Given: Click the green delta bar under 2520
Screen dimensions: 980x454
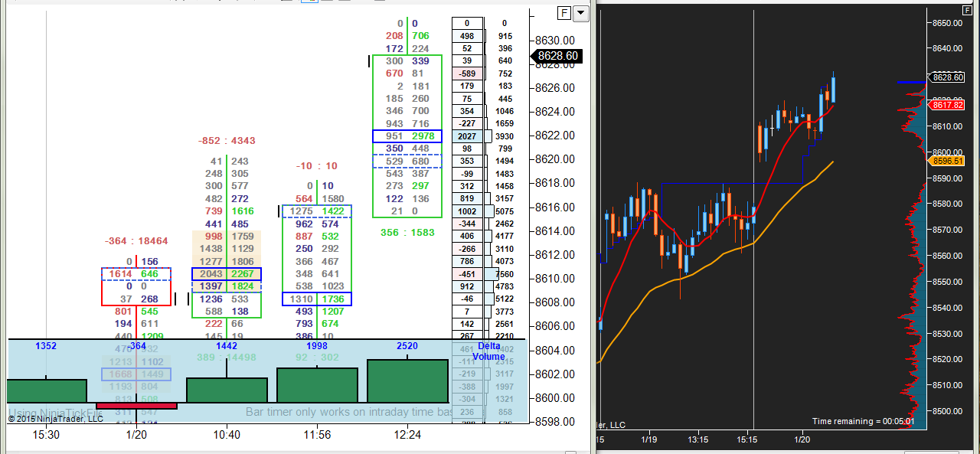Looking at the screenshot, I should [407, 381].
